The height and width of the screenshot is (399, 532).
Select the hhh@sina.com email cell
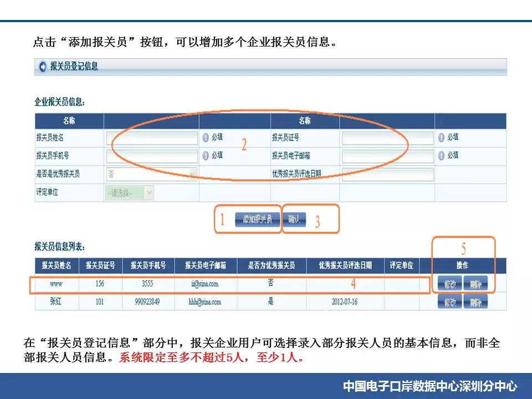(x=205, y=302)
